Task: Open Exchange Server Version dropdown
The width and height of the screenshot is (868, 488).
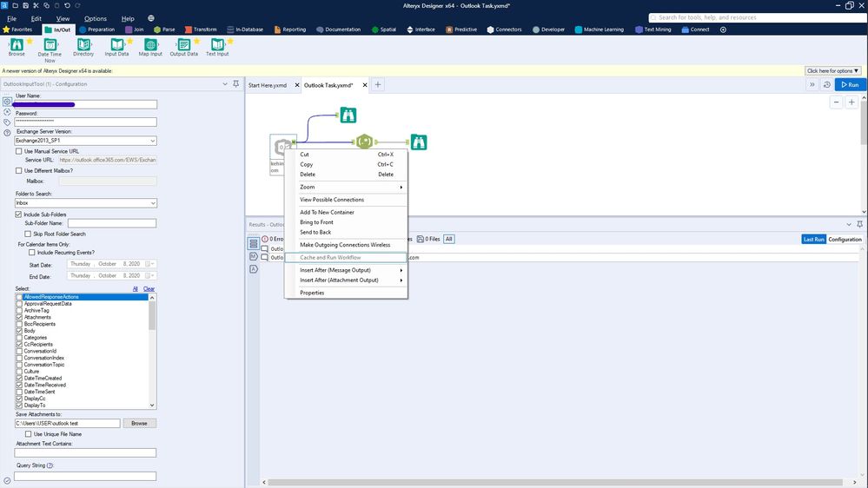Action: (x=152, y=141)
